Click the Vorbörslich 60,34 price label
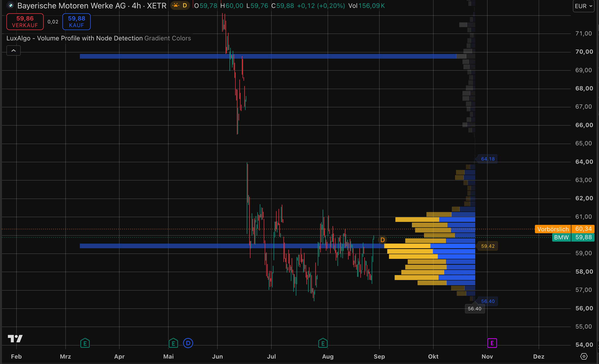Viewport: 599px width, 364px height. (x=564, y=229)
